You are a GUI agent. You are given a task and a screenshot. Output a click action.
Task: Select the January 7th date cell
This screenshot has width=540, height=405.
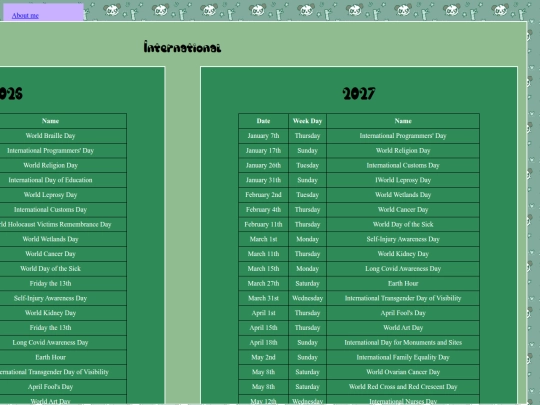263,136
